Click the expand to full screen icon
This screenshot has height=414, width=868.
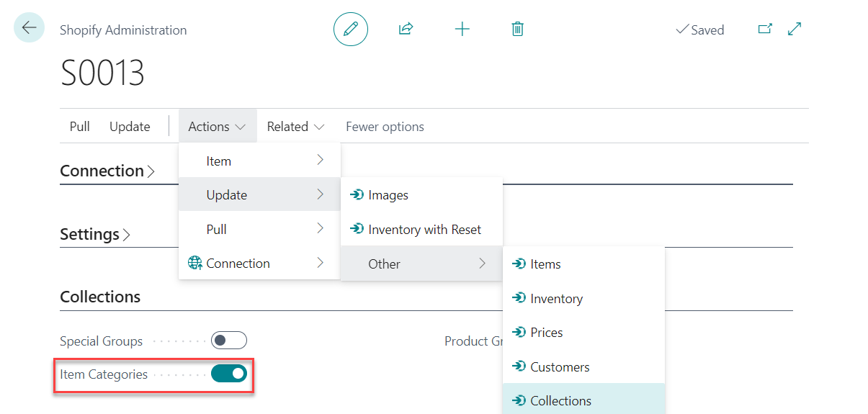(x=795, y=30)
